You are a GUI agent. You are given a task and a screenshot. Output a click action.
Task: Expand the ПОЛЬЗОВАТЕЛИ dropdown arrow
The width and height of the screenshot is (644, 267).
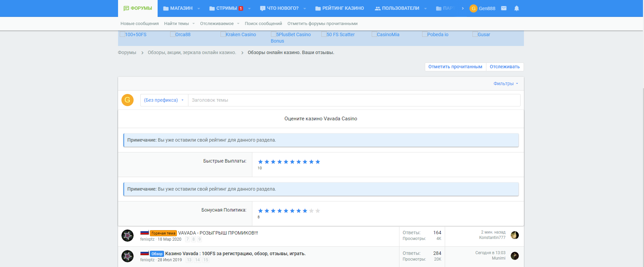pos(425,8)
